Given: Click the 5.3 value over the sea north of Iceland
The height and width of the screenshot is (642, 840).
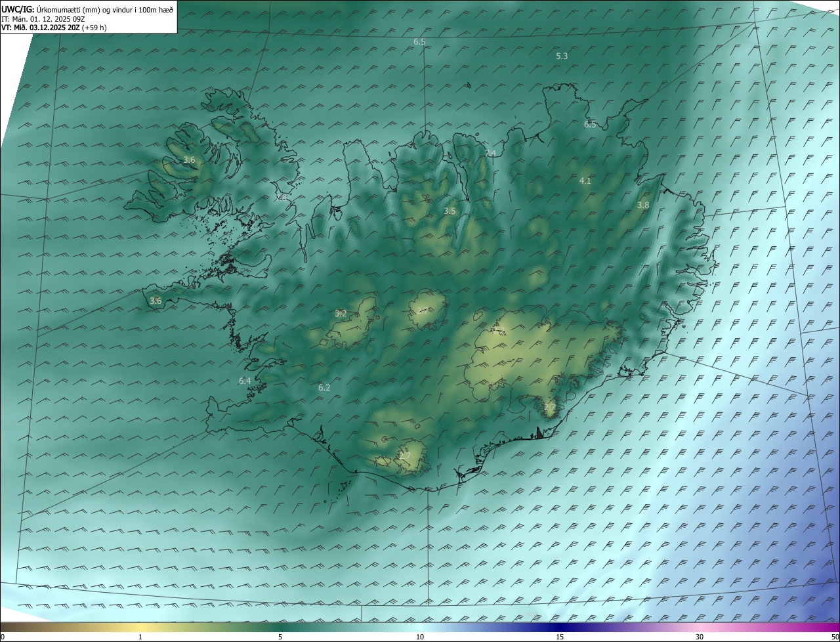Looking at the screenshot, I should point(562,56).
